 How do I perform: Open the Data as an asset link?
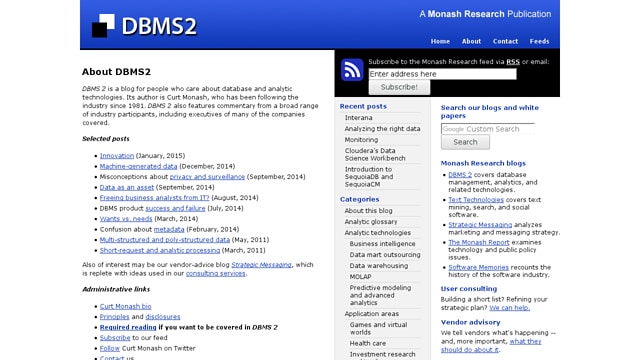pyautogui.click(x=127, y=187)
